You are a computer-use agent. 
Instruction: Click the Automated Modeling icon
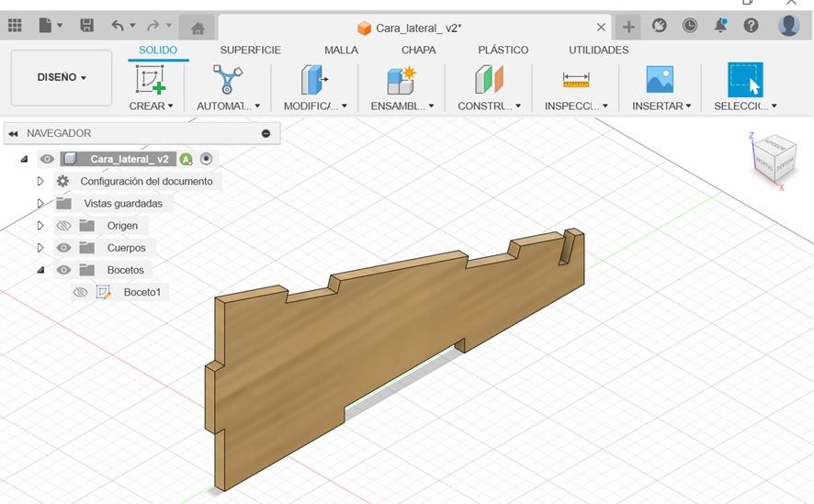(227, 79)
